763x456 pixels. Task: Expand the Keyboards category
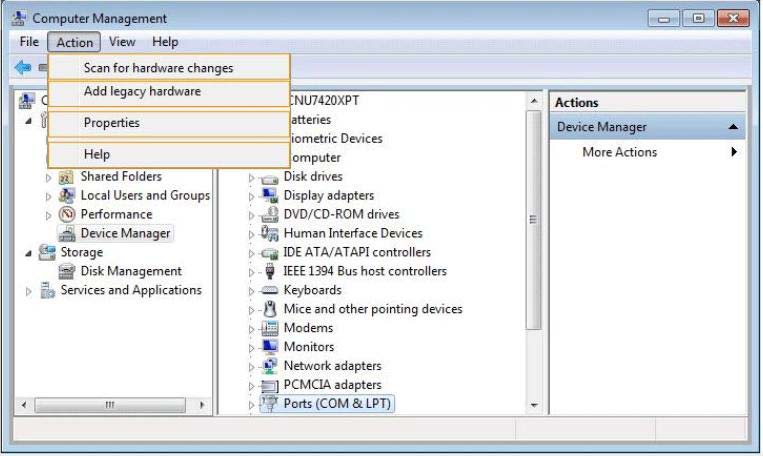(252, 292)
